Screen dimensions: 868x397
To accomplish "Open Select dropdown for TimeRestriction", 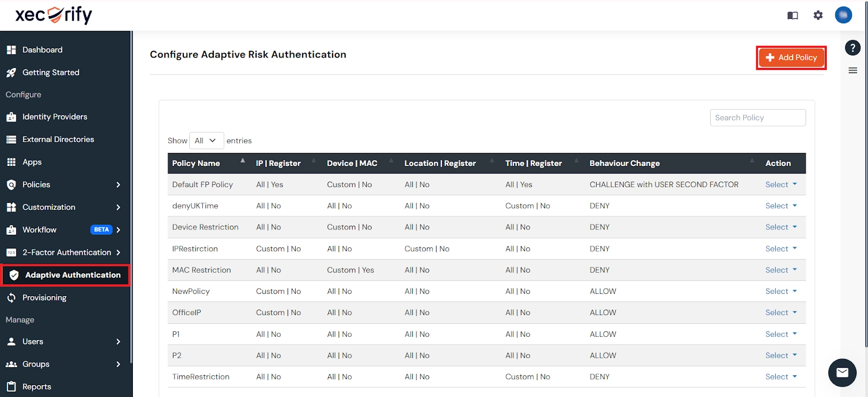I will [781, 377].
